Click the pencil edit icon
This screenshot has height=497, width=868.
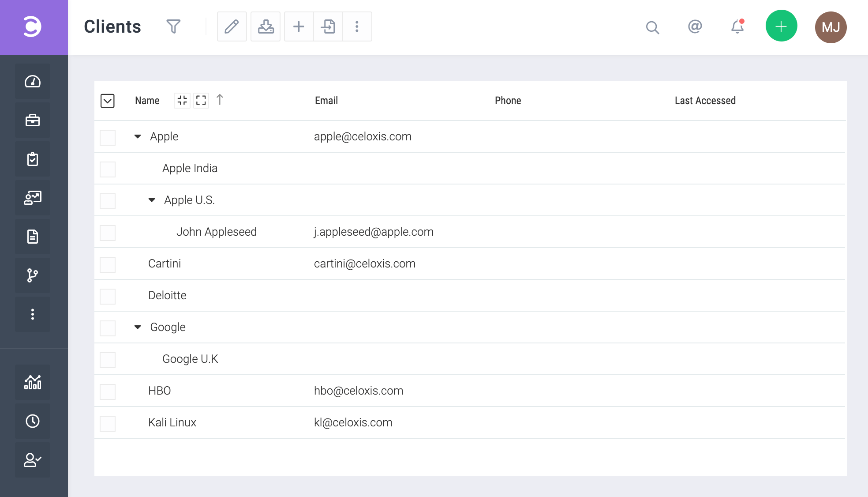pos(232,26)
